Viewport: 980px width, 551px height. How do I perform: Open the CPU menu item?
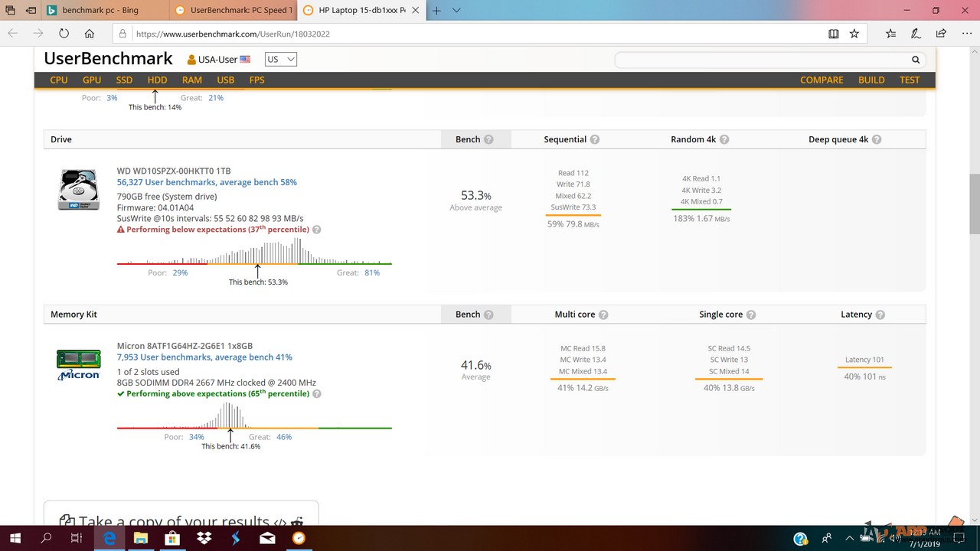59,80
